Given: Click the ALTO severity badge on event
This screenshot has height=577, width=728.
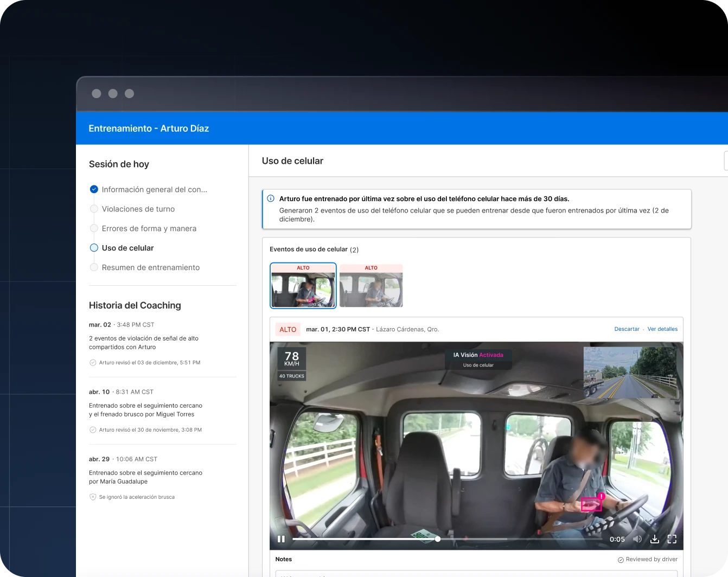Looking at the screenshot, I should pyautogui.click(x=288, y=329).
